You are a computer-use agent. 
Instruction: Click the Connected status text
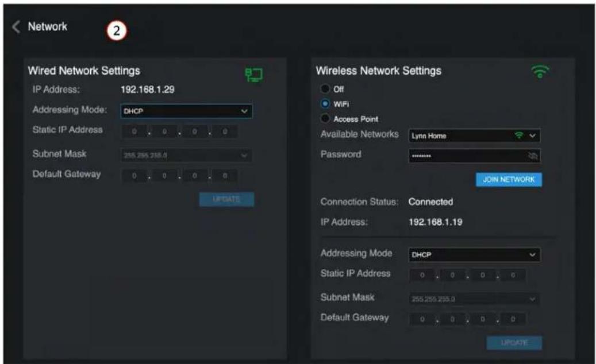pyautogui.click(x=430, y=202)
